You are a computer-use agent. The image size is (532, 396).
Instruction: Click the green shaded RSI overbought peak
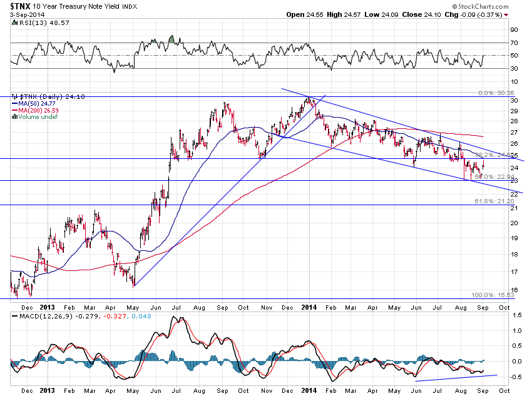point(172,39)
